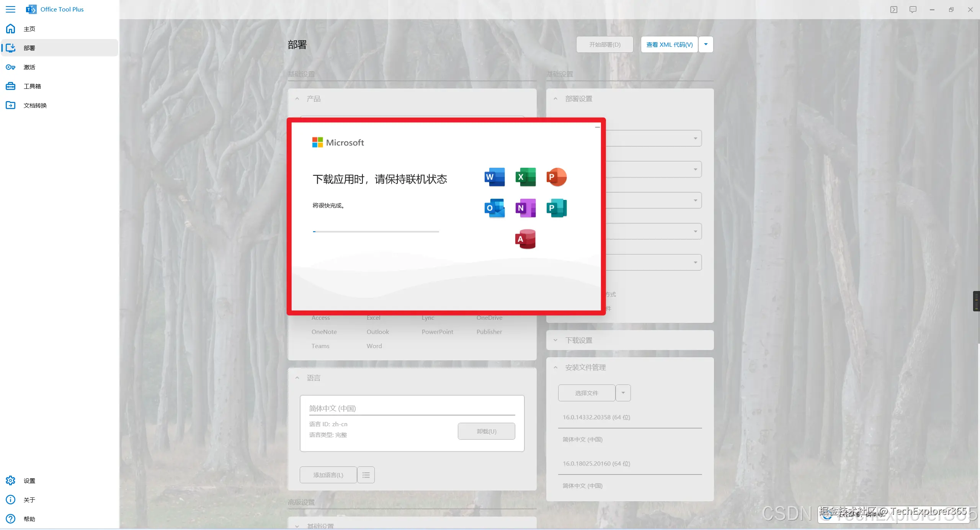This screenshot has width=980, height=530.
Task: Click the Word icon in installer dialog
Action: tap(495, 177)
